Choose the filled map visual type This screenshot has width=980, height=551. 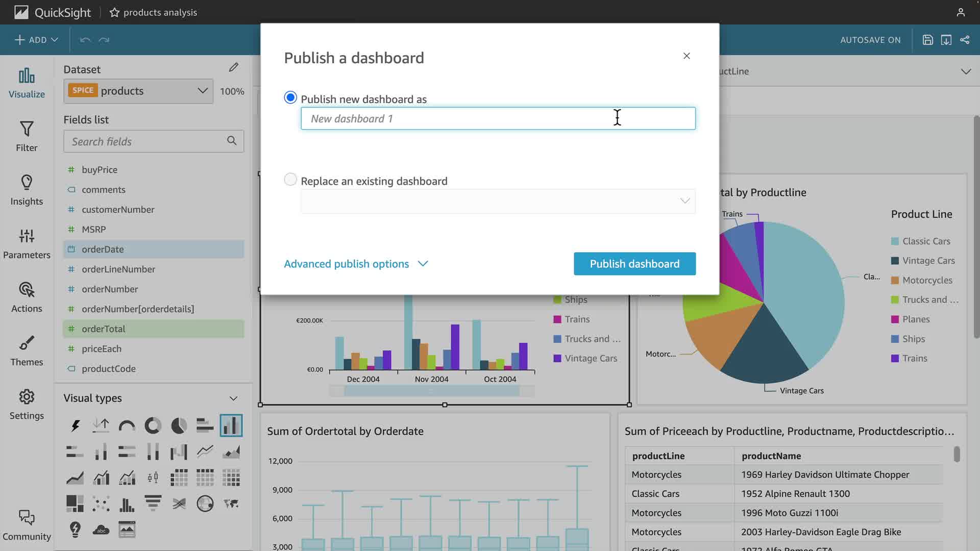(x=231, y=504)
